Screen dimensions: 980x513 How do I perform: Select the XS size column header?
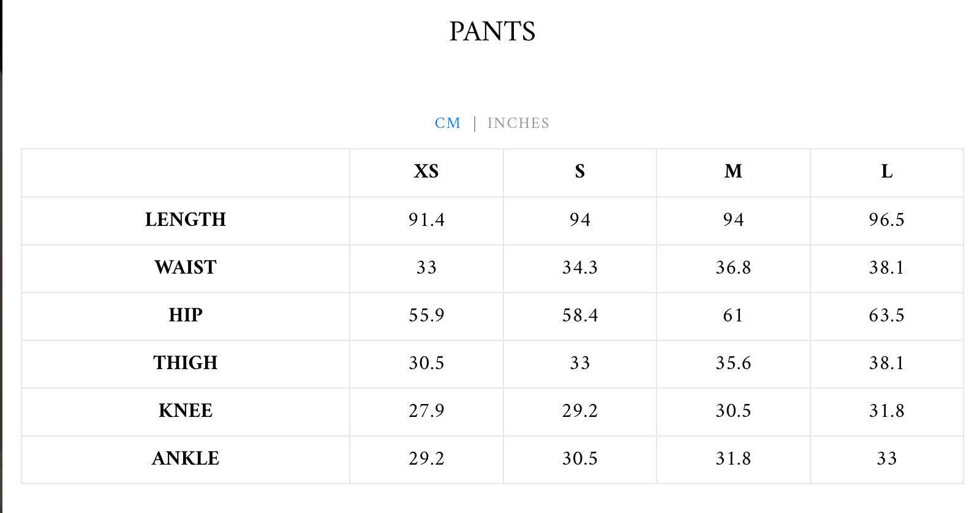pyautogui.click(x=426, y=171)
